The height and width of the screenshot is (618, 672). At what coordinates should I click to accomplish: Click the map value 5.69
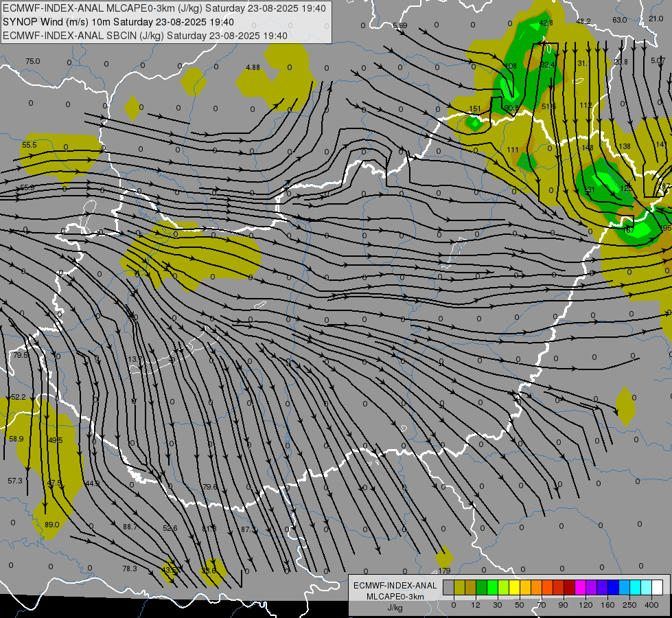click(400, 25)
